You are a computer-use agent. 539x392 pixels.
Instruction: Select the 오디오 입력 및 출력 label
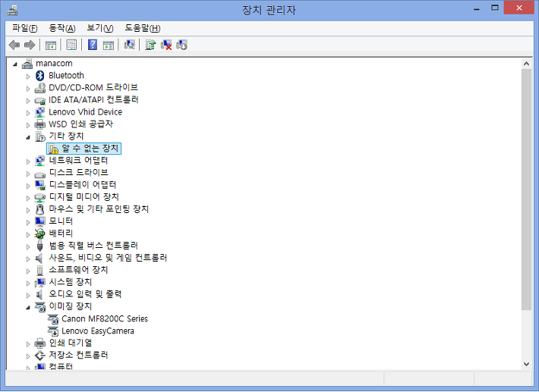pos(85,294)
